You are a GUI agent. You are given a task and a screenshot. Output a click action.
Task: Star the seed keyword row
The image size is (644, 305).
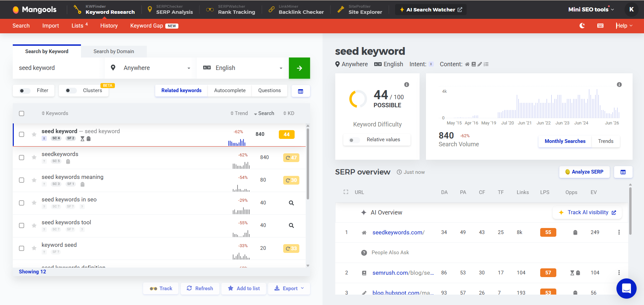(x=34, y=135)
